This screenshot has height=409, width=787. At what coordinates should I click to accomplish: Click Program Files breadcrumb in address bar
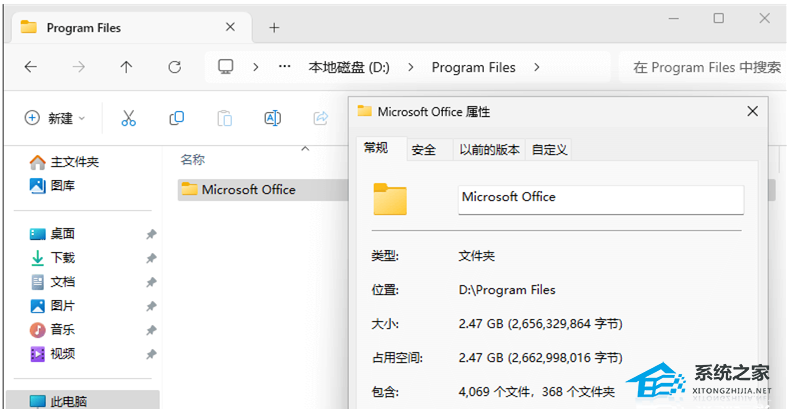click(473, 67)
